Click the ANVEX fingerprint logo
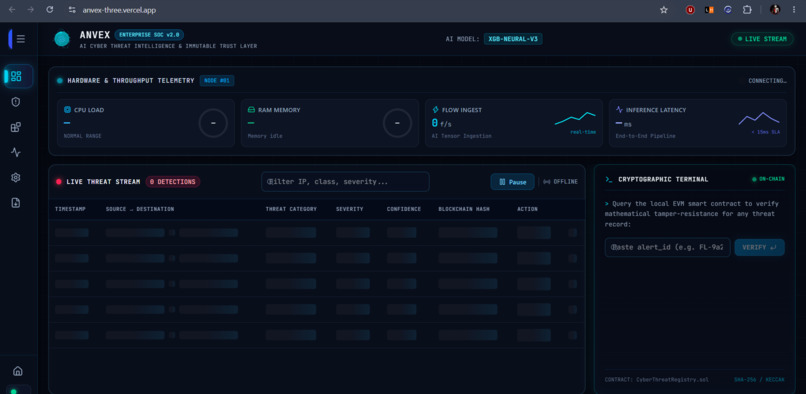 [x=62, y=39]
